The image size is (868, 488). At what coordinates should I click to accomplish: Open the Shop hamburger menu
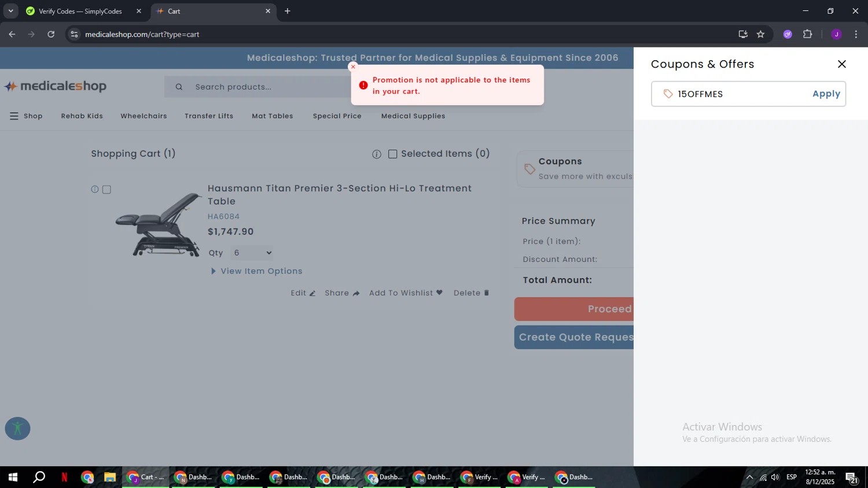click(x=26, y=116)
